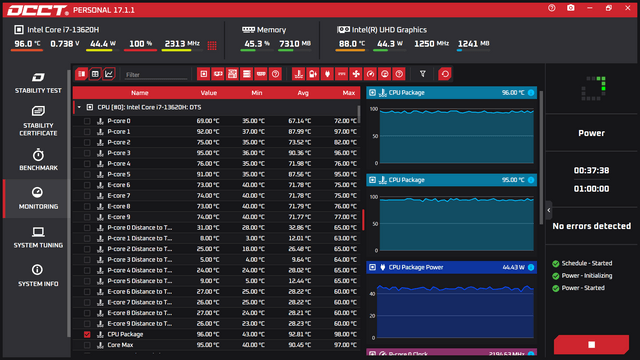640x360 pixels.
Task: Click the left sidebar vertical scrollbar
Action: point(69,203)
